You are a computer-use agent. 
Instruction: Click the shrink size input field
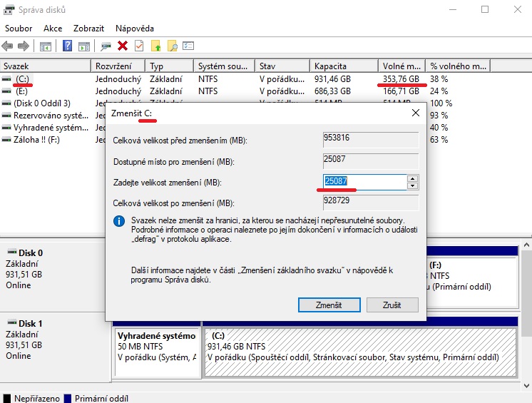click(364, 182)
